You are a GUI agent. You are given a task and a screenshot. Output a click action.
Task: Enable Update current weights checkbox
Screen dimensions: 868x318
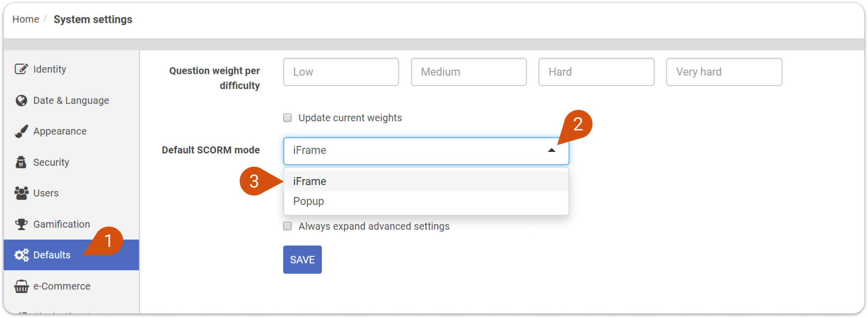[287, 118]
